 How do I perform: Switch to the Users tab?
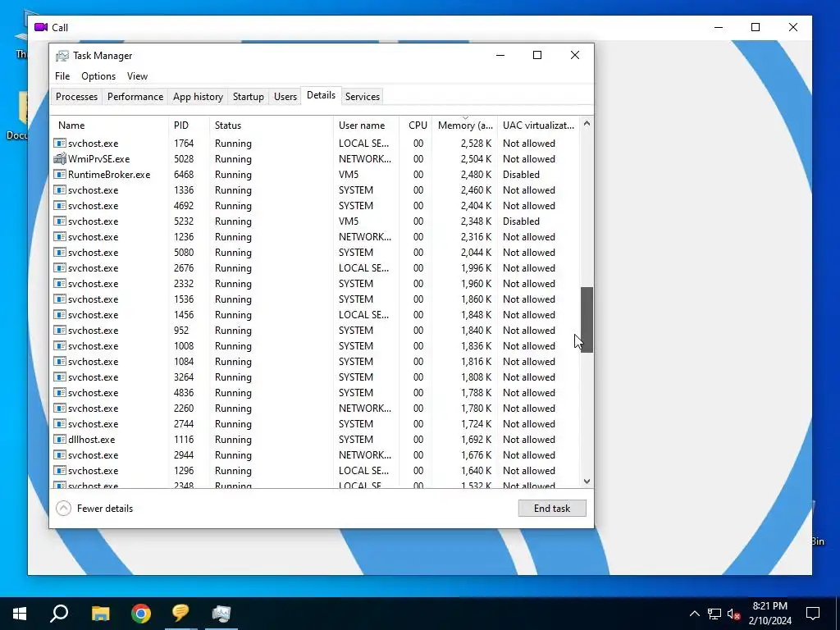[285, 97]
